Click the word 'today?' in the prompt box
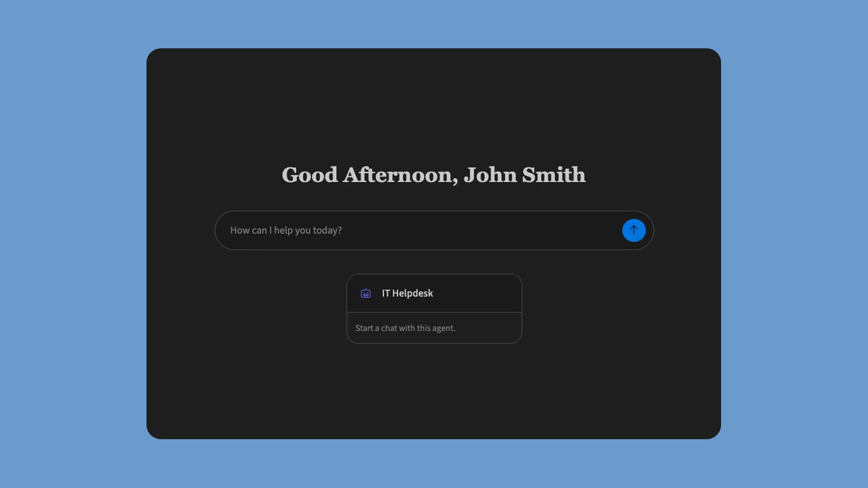Viewport: 868px width, 488px height. point(327,230)
